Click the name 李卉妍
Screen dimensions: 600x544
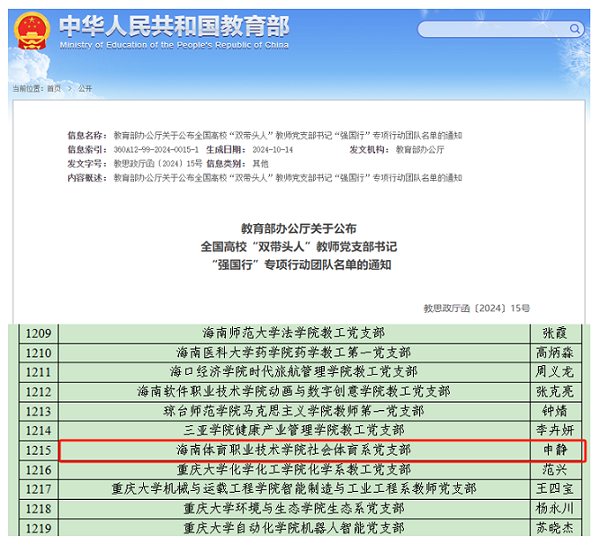pyautogui.click(x=555, y=430)
